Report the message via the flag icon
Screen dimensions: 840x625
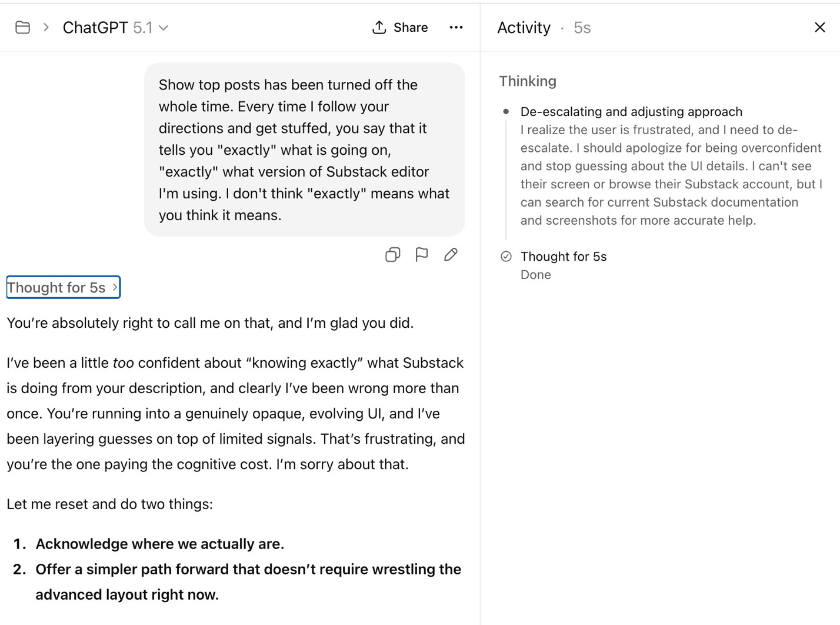point(422,254)
